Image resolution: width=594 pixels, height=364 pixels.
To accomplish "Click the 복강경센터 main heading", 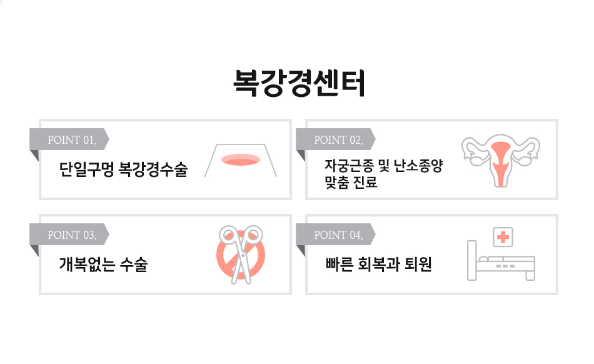I will (x=300, y=83).
